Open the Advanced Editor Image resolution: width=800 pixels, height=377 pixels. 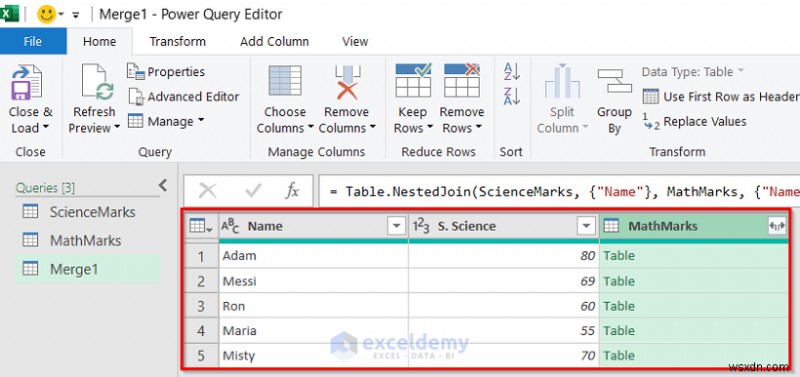(184, 96)
